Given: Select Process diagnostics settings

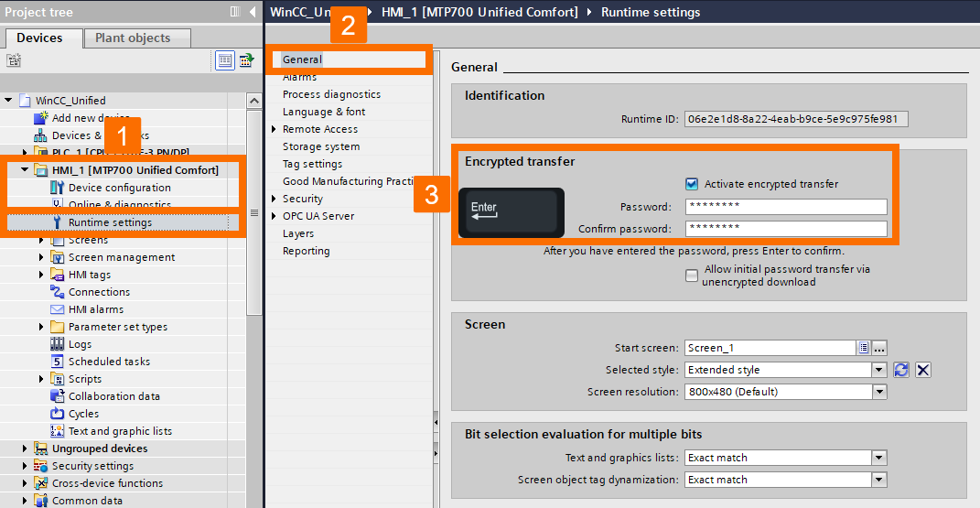Looking at the screenshot, I should click(x=331, y=94).
